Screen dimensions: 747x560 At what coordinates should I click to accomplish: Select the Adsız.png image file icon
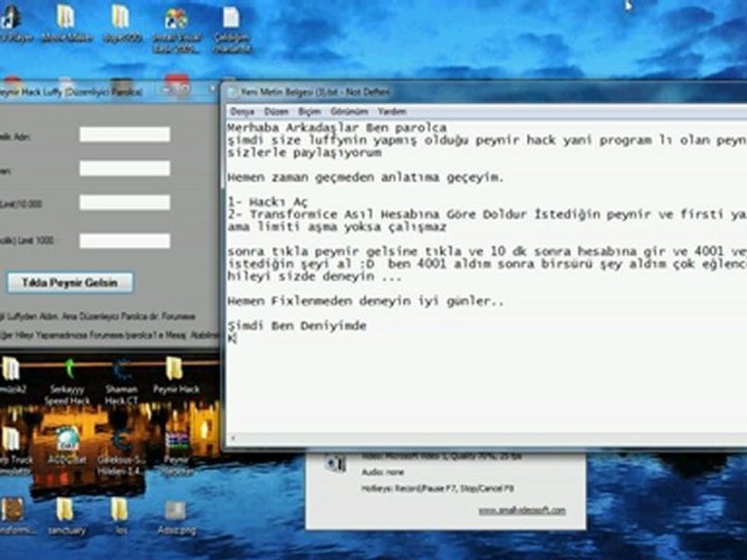pos(176,516)
